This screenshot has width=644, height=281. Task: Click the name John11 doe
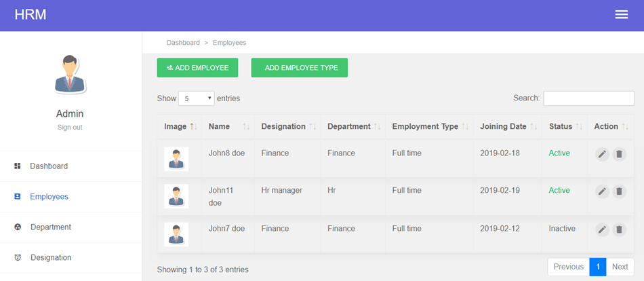(x=222, y=197)
